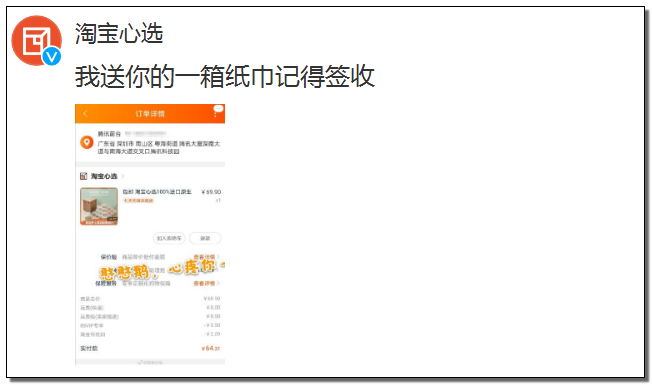Open the attached order screenshot image

point(150,234)
